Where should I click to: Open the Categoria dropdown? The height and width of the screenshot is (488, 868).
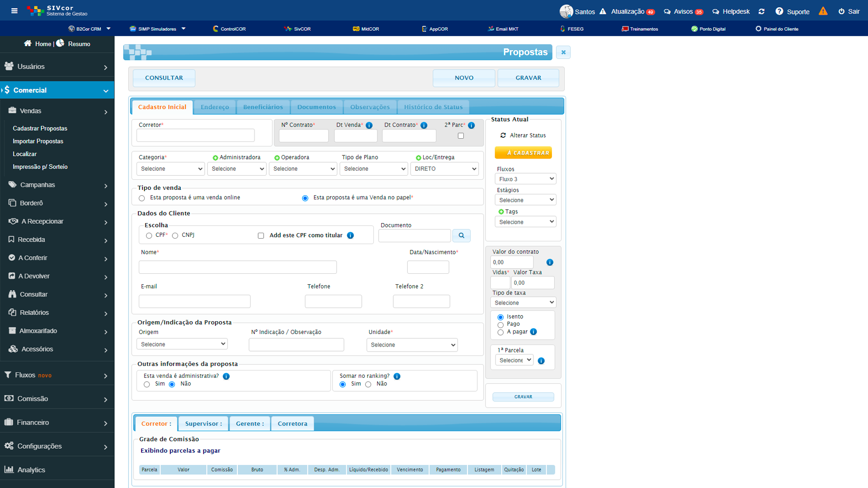pyautogui.click(x=170, y=169)
